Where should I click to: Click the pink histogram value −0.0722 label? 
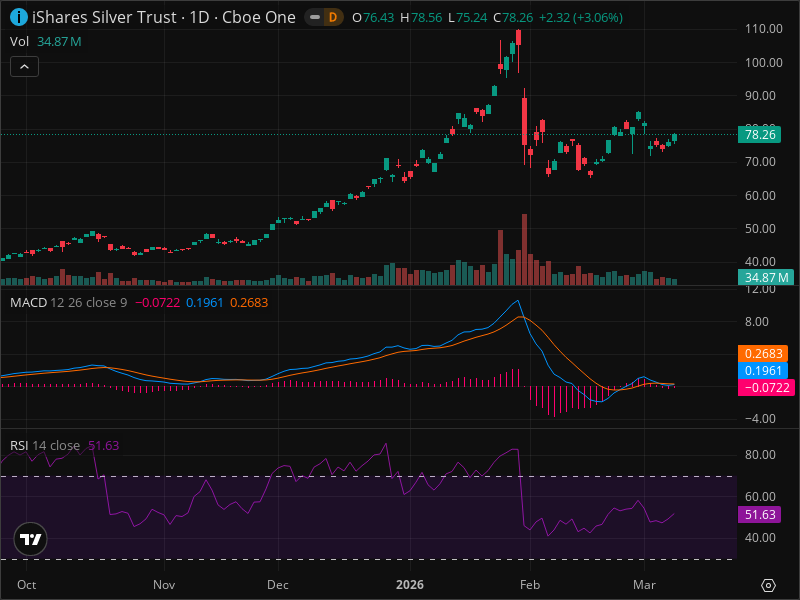click(x=766, y=388)
